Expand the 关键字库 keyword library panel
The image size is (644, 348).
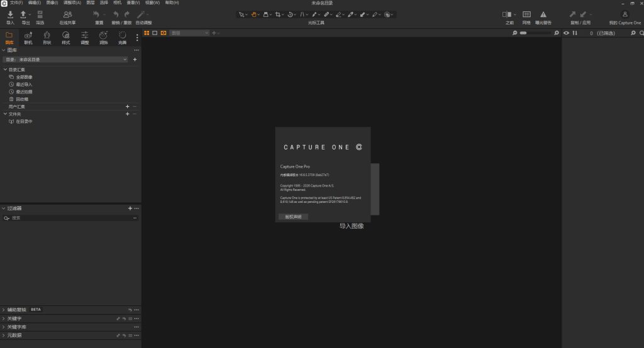pos(4,327)
